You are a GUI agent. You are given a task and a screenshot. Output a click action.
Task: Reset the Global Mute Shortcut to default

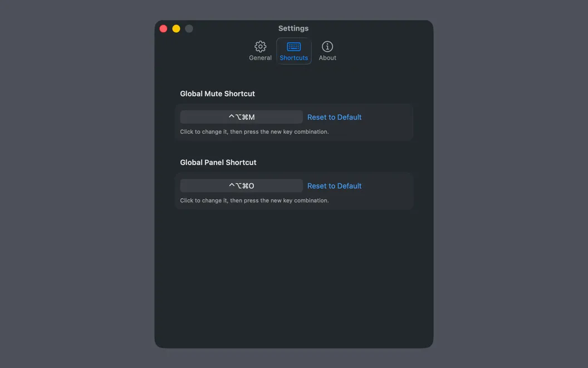tap(334, 117)
